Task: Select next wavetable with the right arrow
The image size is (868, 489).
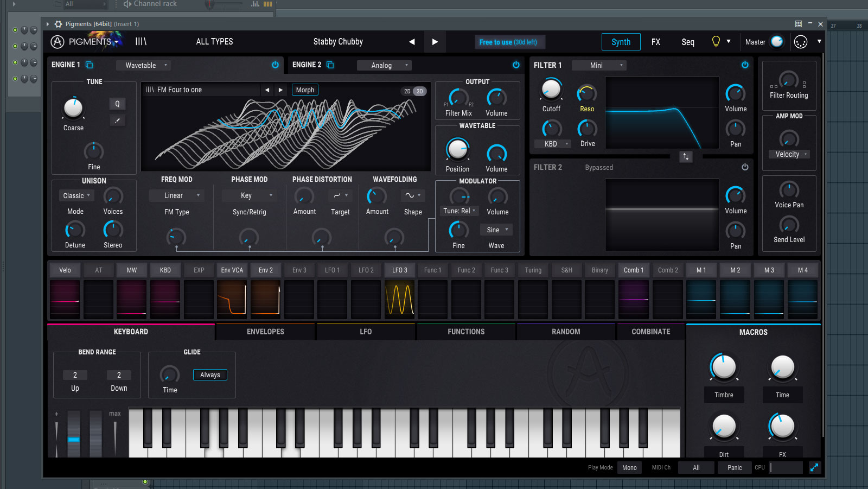Action: (280, 90)
